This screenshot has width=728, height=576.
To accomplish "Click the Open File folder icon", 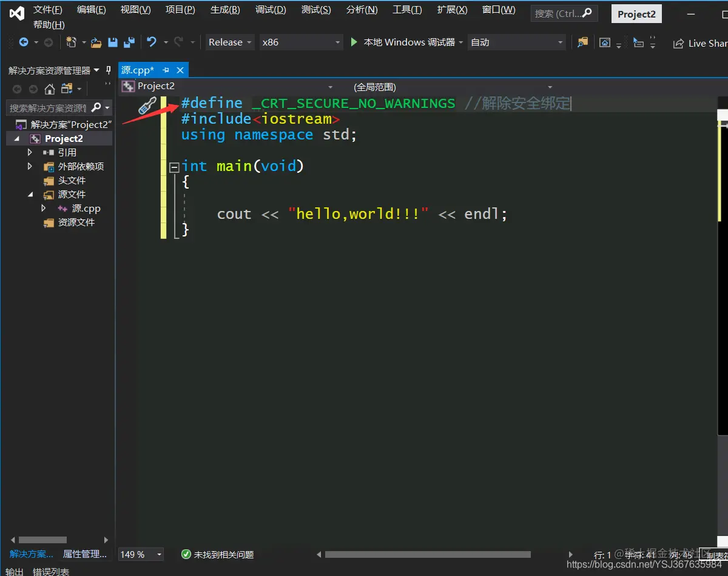I will click(96, 42).
